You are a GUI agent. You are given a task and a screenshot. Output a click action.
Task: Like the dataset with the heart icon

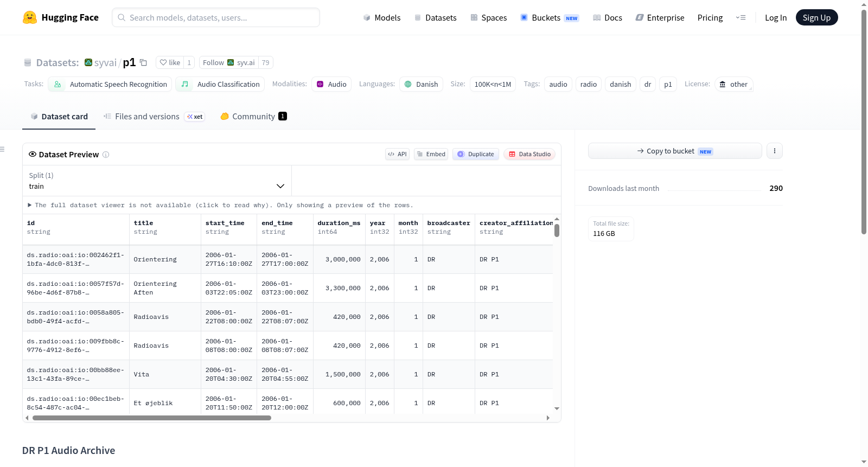coord(170,62)
